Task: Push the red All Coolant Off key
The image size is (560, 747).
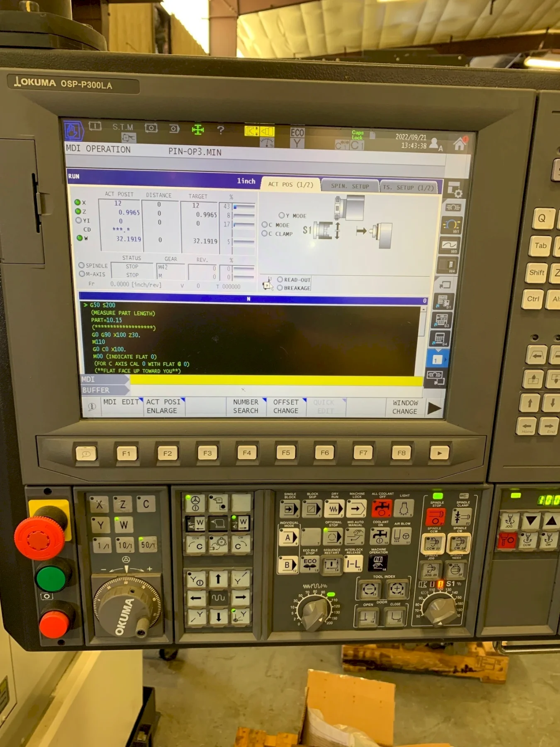Action: click(382, 508)
